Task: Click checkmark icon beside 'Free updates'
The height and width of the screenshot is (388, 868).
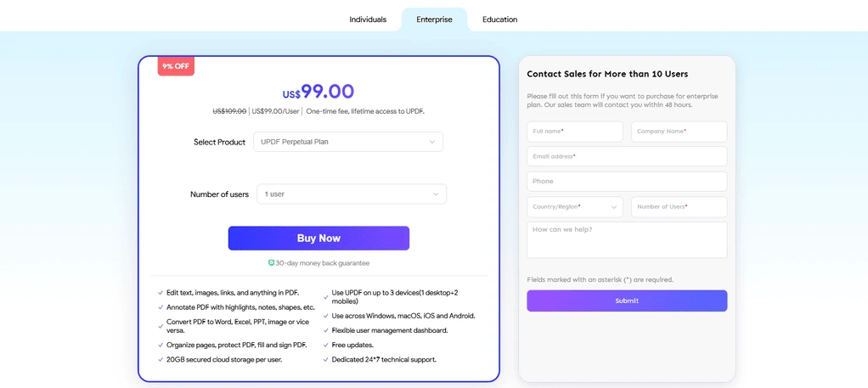Action: click(326, 346)
